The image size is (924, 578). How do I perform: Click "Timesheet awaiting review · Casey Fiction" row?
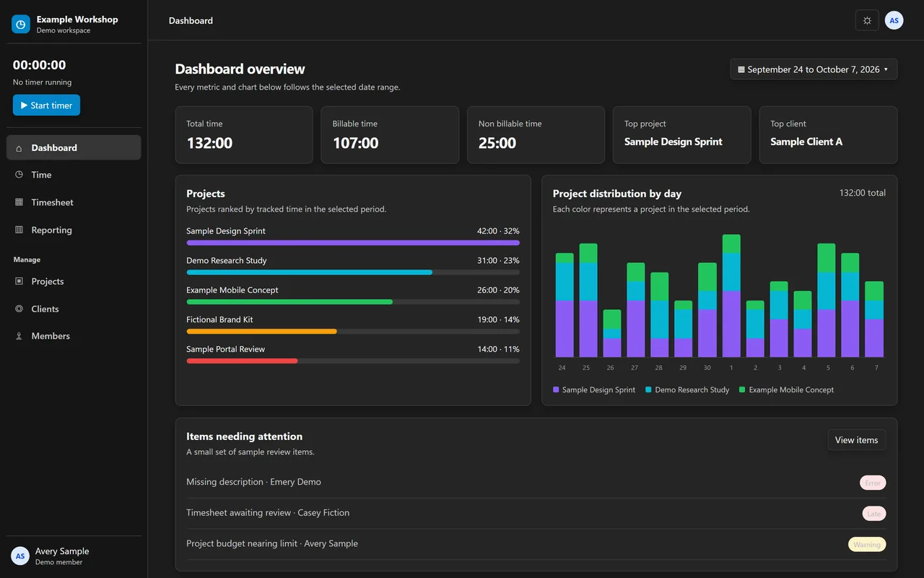[536, 514]
